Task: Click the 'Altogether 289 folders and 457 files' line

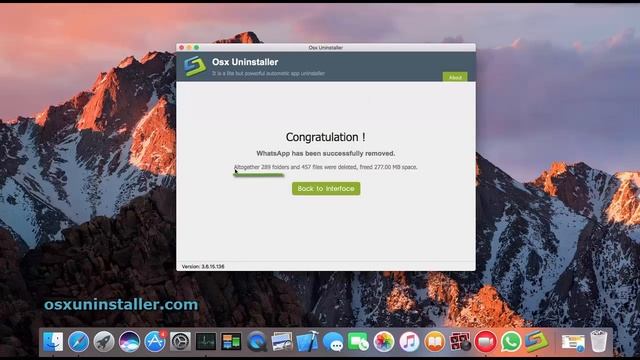Action: tap(326, 167)
